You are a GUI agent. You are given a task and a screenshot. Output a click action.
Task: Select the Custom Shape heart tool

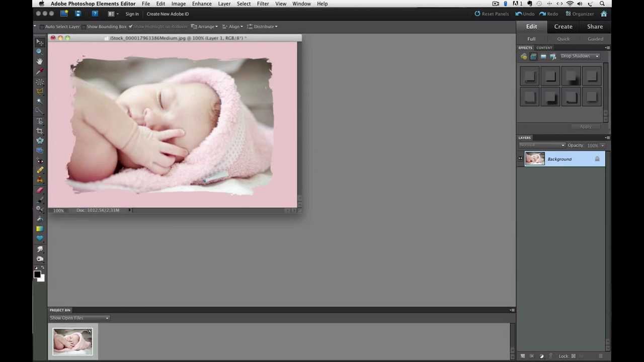[x=40, y=238]
